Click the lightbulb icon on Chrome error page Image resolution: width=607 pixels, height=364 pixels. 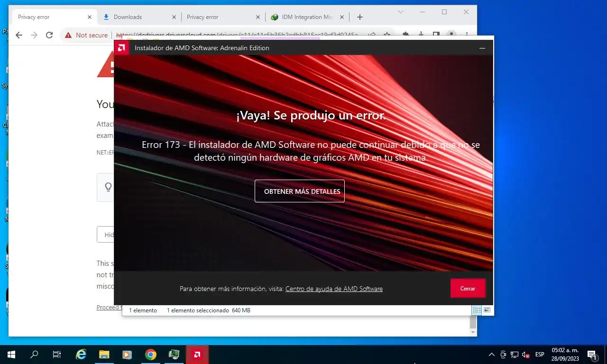coord(108,187)
